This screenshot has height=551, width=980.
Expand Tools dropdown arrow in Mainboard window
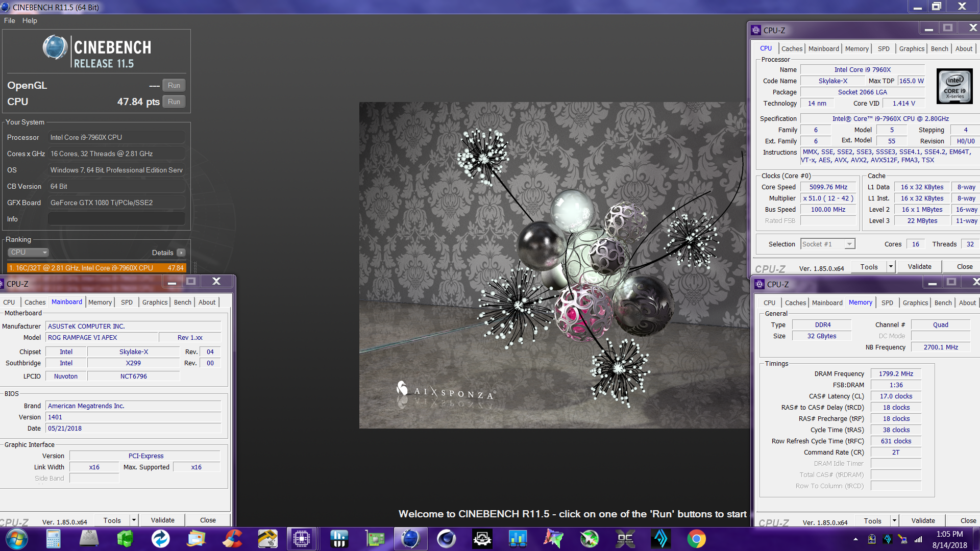click(x=134, y=520)
